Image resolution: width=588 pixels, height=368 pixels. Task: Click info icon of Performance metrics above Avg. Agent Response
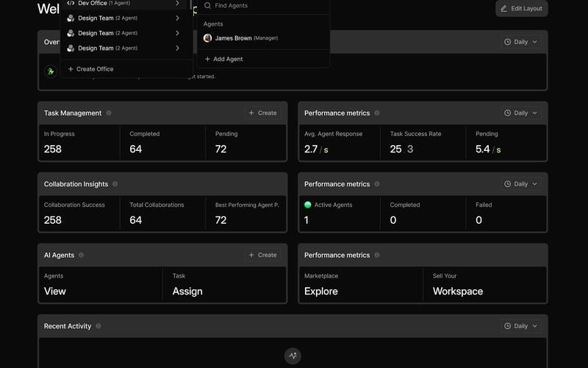377,113
